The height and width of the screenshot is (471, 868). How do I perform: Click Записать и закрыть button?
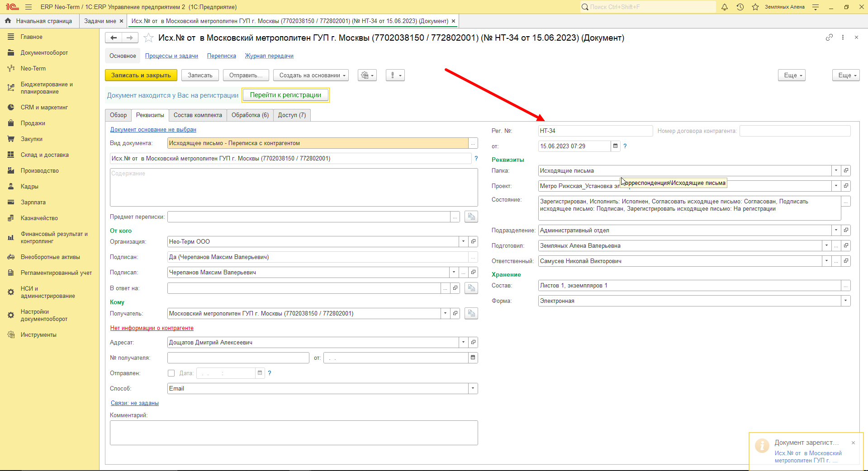tap(141, 75)
